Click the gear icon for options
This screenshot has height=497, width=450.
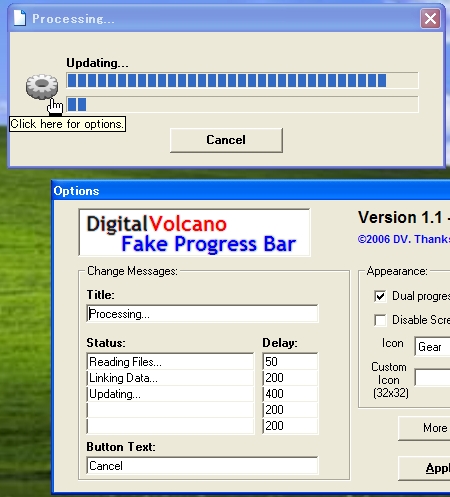tap(42, 87)
